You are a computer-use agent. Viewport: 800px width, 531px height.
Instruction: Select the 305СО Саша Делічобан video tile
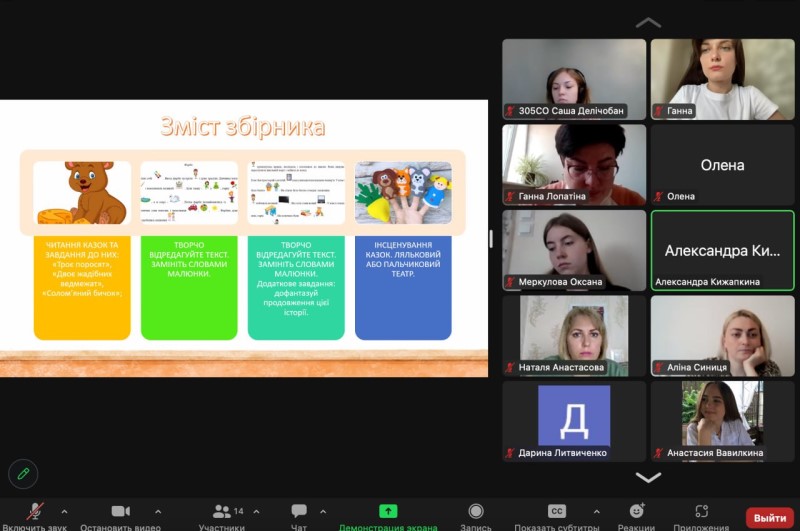(574, 79)
